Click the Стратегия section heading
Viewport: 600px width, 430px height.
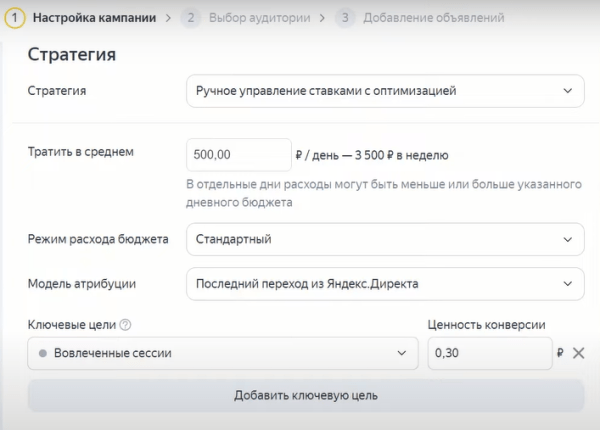[x=72, y=54]
